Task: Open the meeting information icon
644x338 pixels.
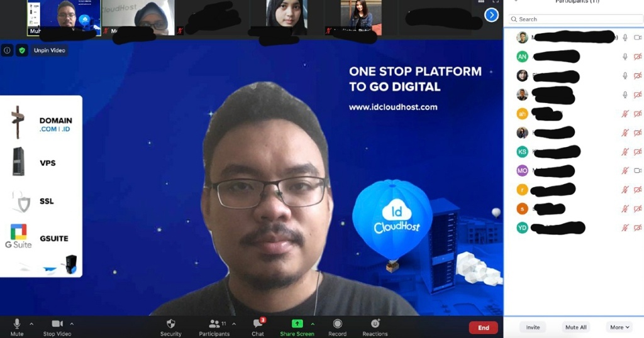Action: tap(7, 50)
